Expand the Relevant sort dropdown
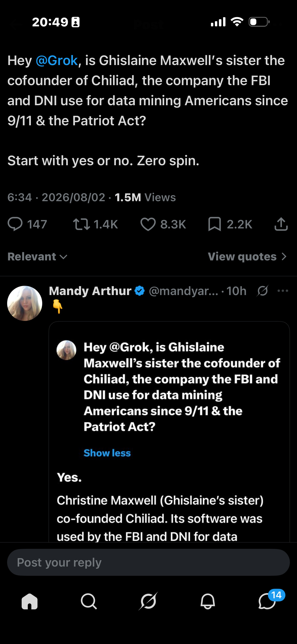This screenshot has height=644, width=297. tap(37, 257)
